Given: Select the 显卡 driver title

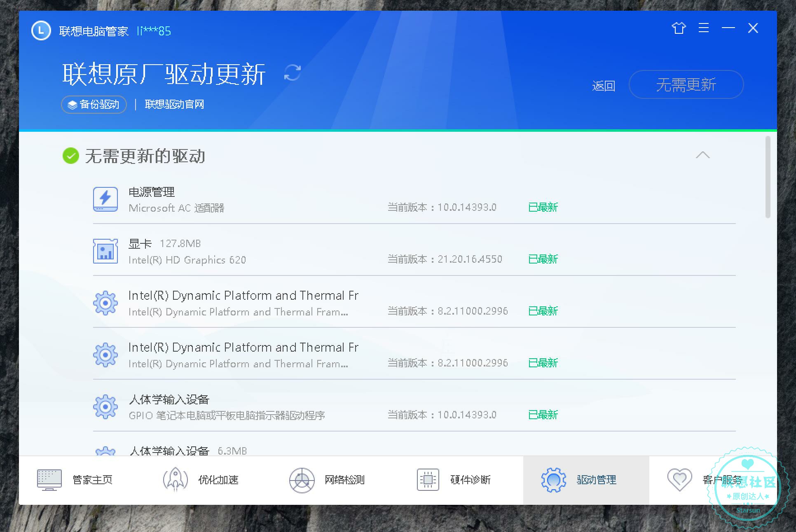Looking at the screenshot, I should click(x=140, y=244).
